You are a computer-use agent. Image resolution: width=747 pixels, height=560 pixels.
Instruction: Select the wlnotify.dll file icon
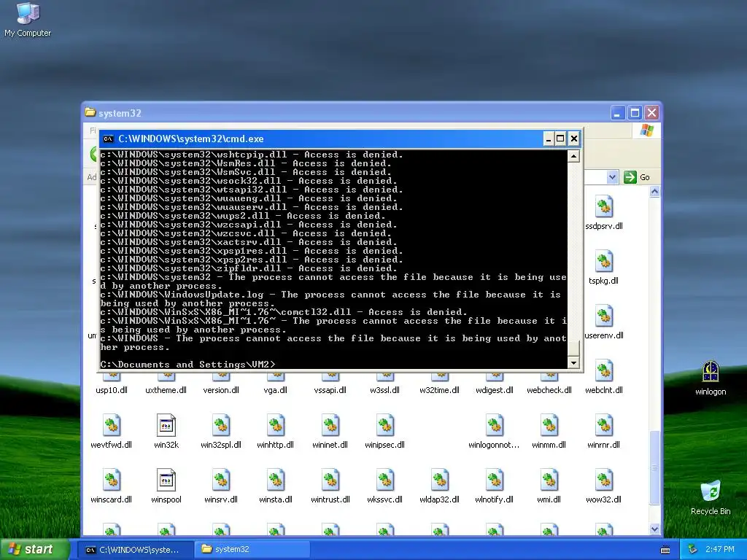coord(494,480)
